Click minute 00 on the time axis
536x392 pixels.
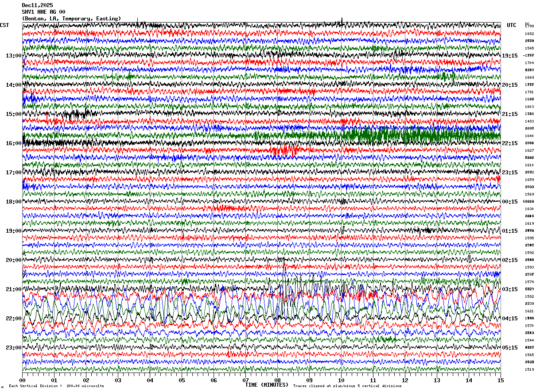click(x=22, y=380)
